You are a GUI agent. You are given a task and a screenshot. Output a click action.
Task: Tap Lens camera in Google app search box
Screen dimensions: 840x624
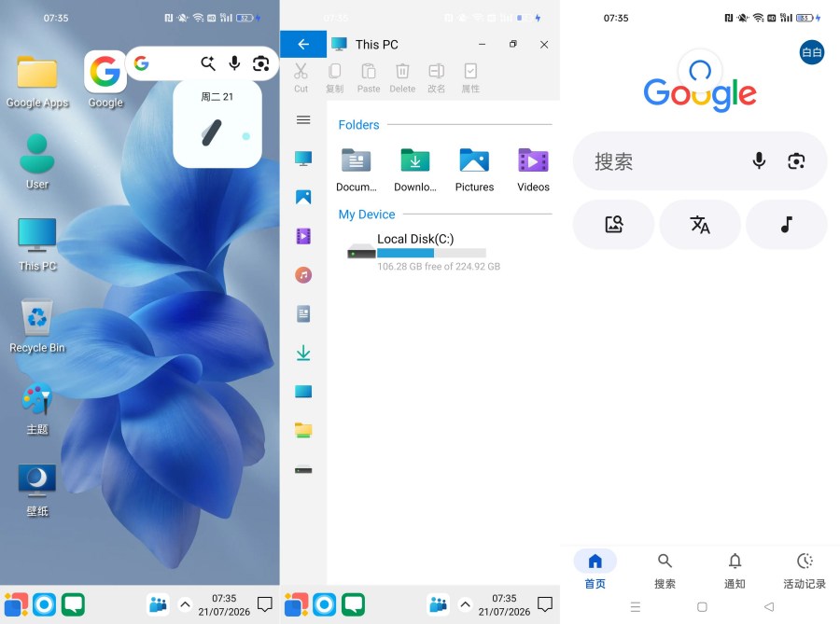[796, 161]
